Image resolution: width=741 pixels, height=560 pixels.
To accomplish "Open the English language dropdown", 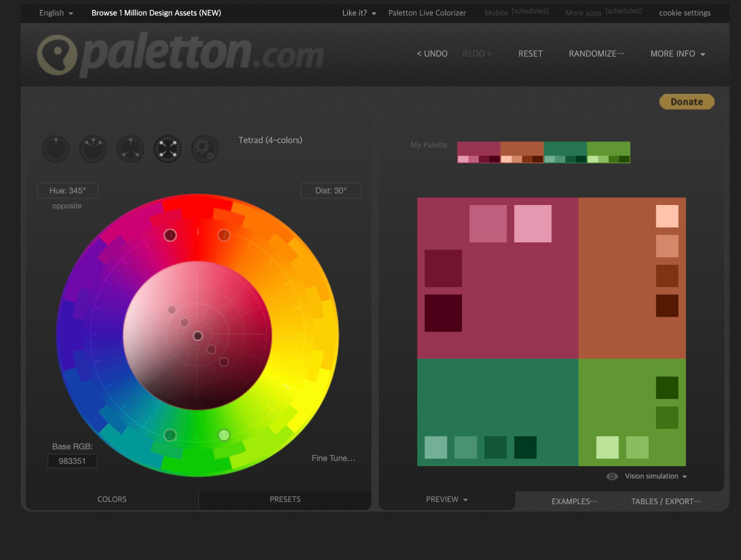I will coord(56,13).
